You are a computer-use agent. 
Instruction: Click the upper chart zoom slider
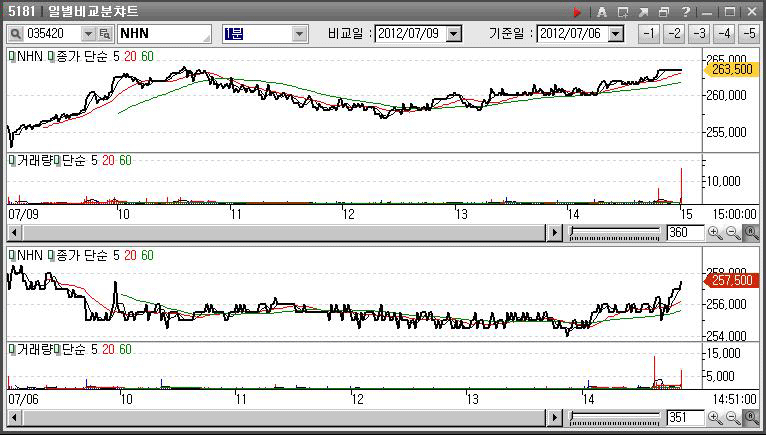click(x=613, y=232)
